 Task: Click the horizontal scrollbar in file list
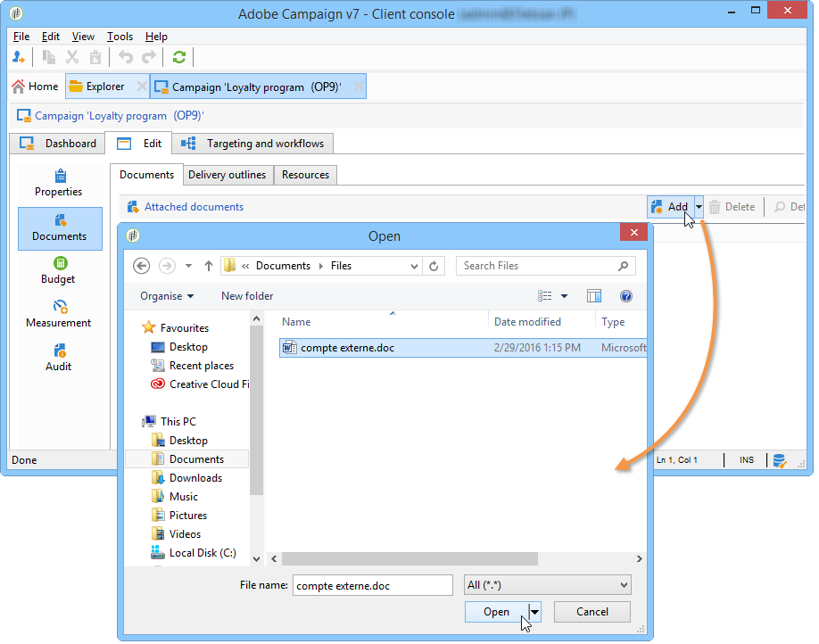point(409,559)
